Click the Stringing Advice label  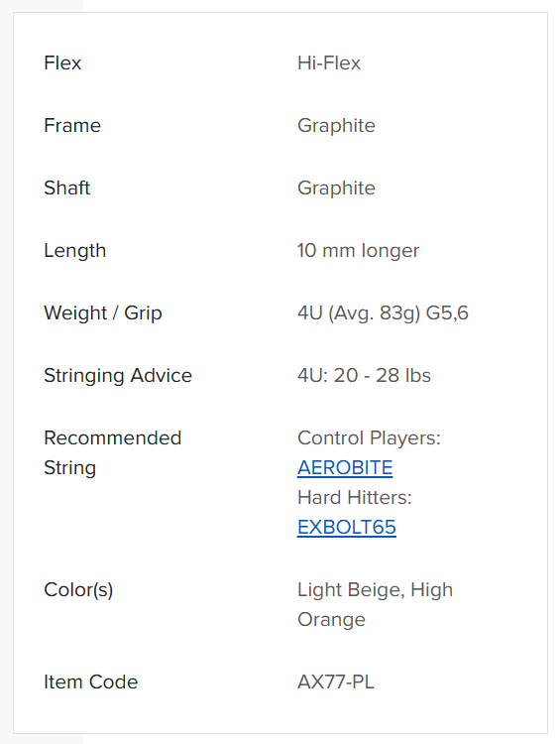(x=118, y=376)
